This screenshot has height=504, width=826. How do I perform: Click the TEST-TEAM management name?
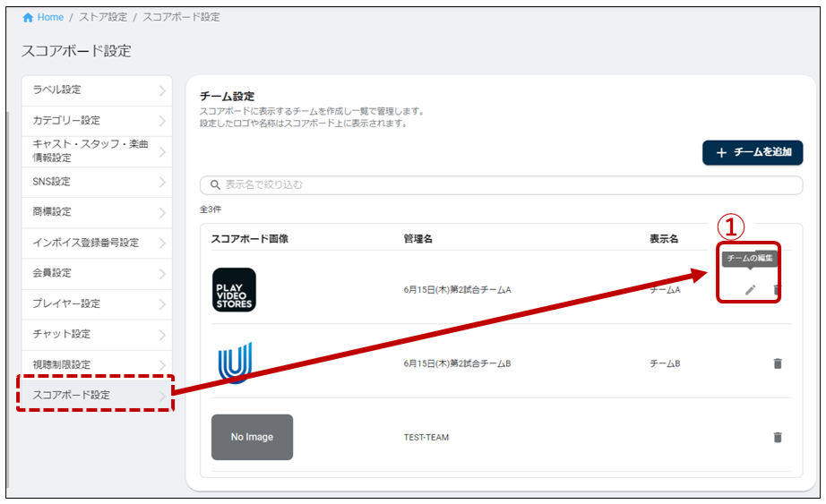coord(426,437)
